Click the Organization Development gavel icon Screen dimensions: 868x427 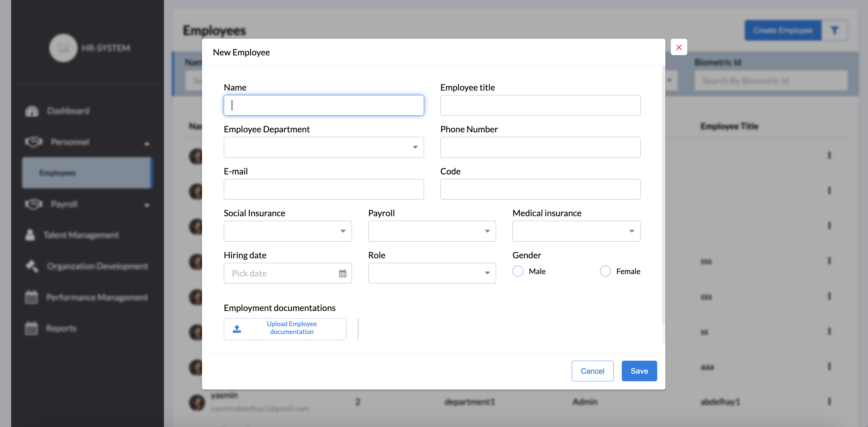[32, 266]
